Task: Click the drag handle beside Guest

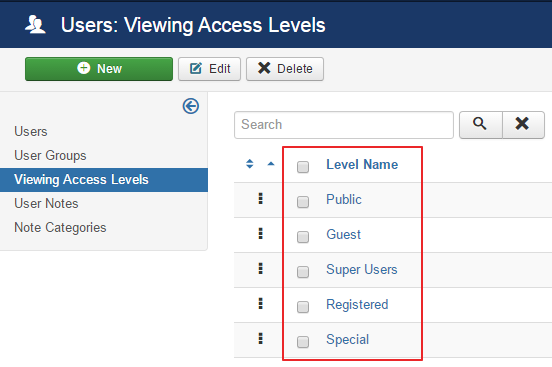Action: [261, 234]
